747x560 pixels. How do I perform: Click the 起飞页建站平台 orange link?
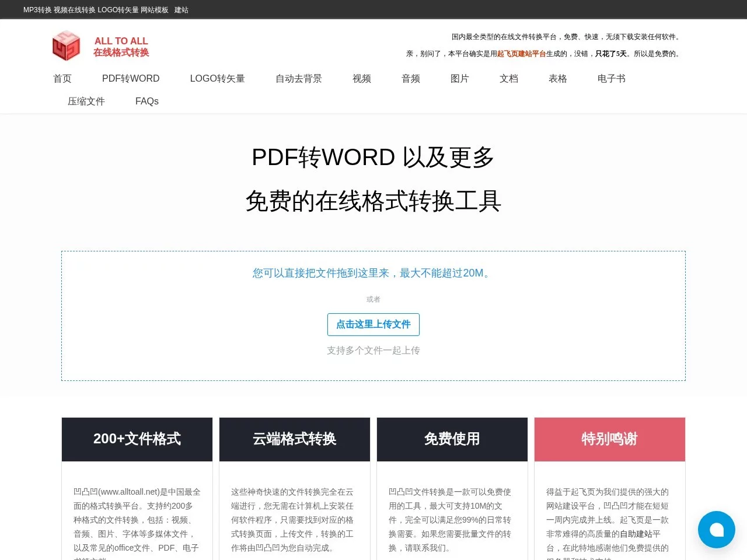[x=521, y=54]
